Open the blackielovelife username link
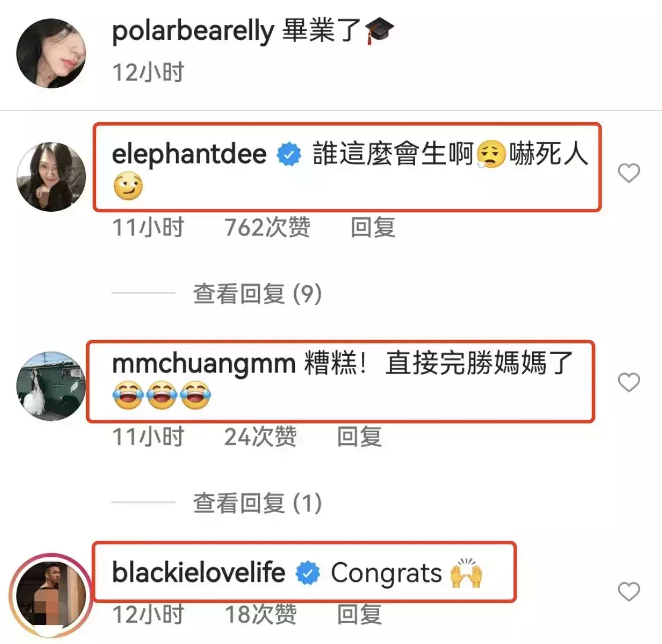The width and height of the screenshot is (662, 644). point(199,573)
